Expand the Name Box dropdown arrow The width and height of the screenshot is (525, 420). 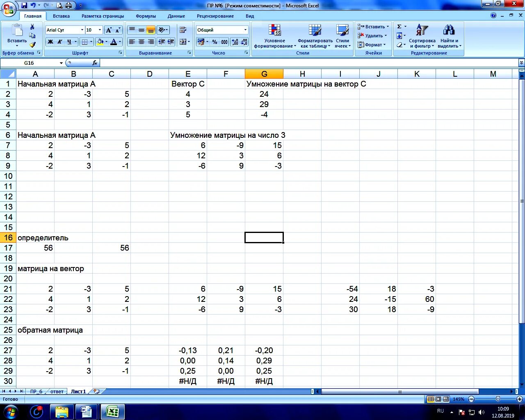(x=61, y=63)
